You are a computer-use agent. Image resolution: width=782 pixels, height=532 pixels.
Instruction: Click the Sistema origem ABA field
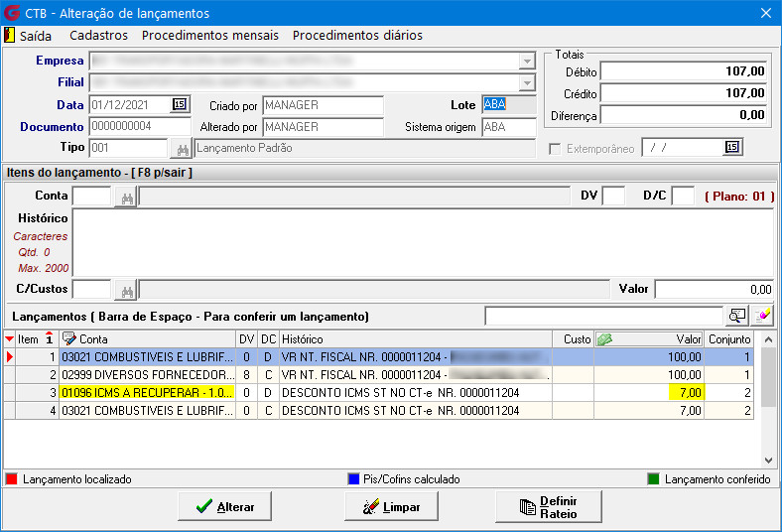509,127
